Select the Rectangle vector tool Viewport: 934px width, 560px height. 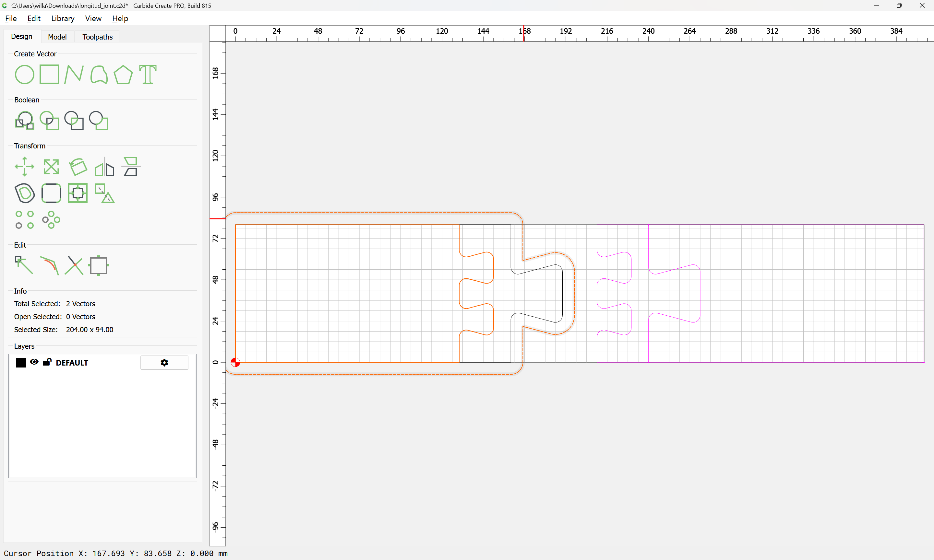click(49, 74)
